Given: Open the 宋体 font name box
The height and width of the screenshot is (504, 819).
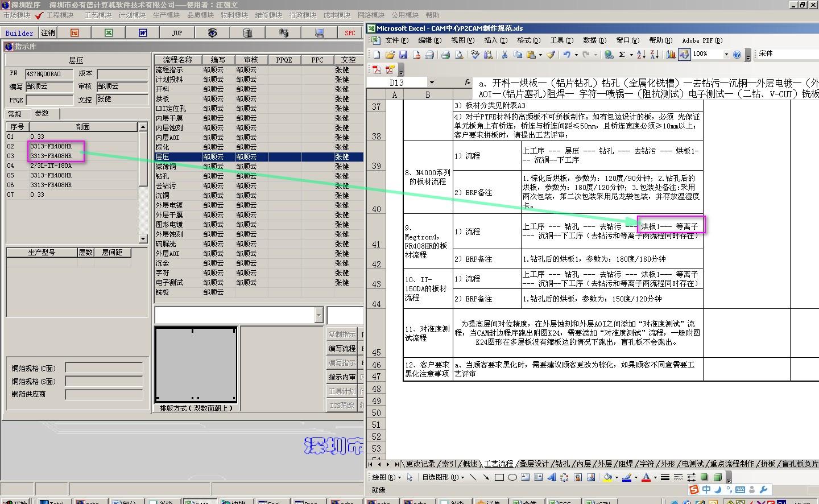Looking at the screenshot, I should (x=788, y=53).
